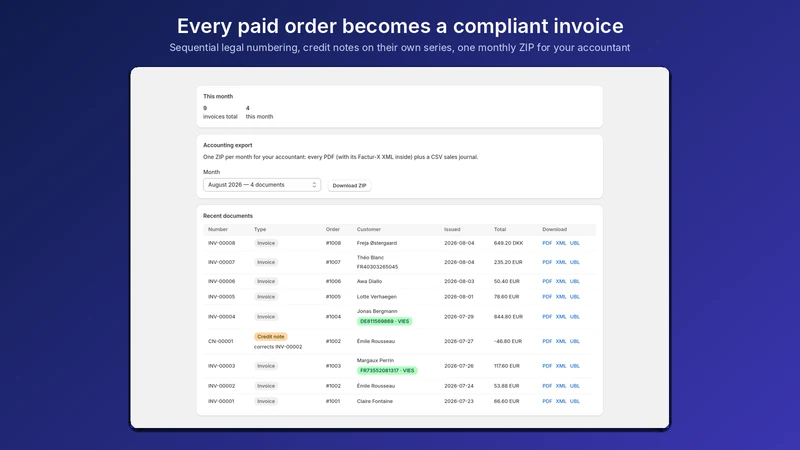Viewport: 800px width, 450px height.
Task: Click the Customer column header
Action: (369, 230)
